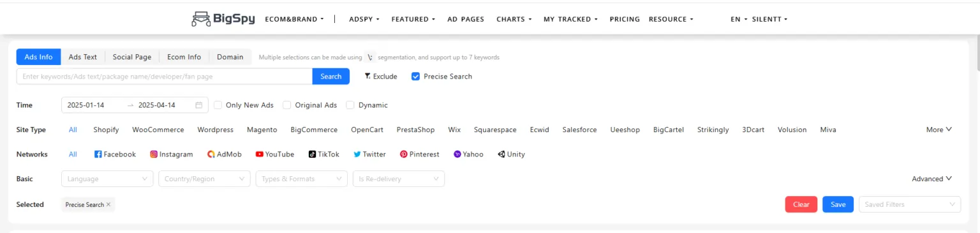Enable the Only New Ads checkbox
980x233 pixels.
tap(218, 105)
